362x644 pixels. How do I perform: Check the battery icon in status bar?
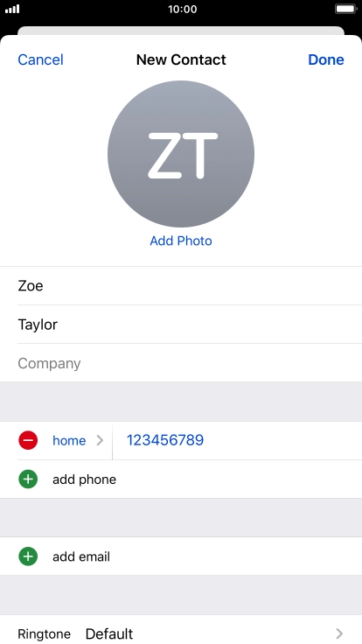pyautogui.click(x=345, y=9)
